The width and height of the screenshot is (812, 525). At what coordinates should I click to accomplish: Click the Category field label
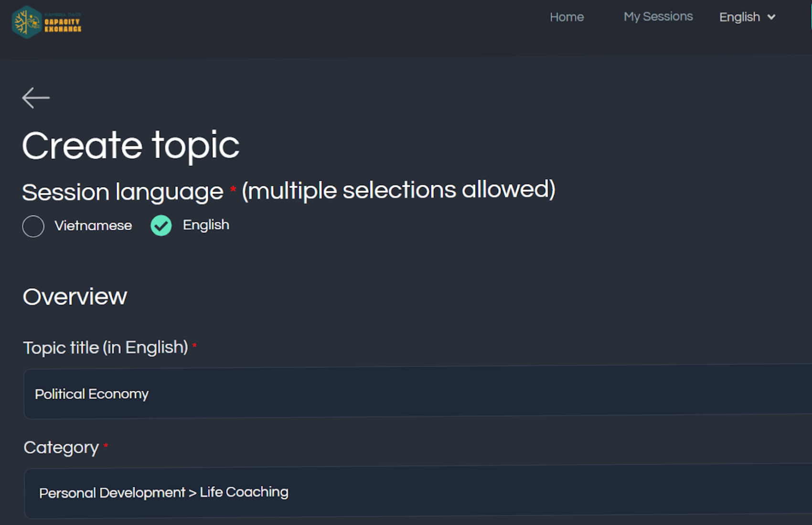(x=61, y=448)
